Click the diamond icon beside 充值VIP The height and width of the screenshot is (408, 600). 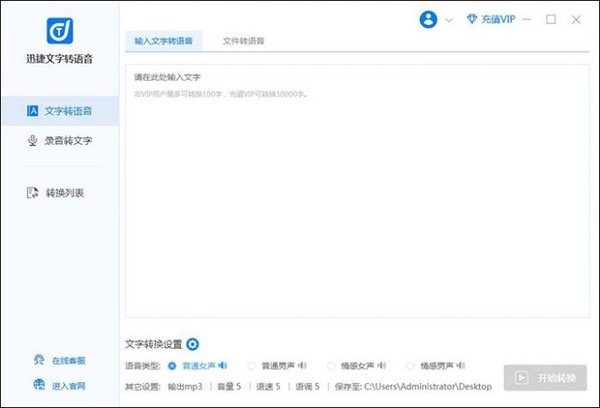click(472, 19)
